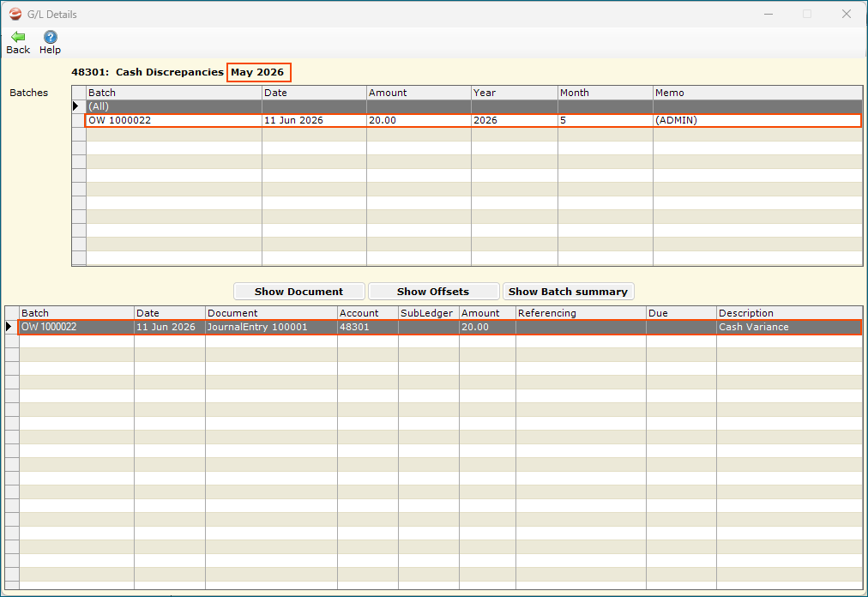Click the Date column header in Batches grid
The width and height of the screenshot is (868, 597).
(314, 93)
